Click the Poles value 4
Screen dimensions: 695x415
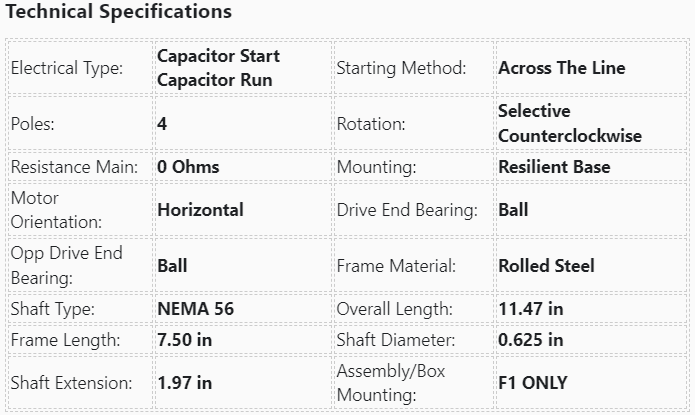[x=162, y=124]
